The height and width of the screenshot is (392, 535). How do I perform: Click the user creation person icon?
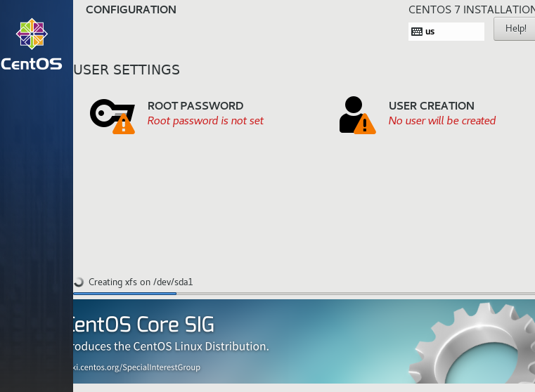(x=357, y=115)
